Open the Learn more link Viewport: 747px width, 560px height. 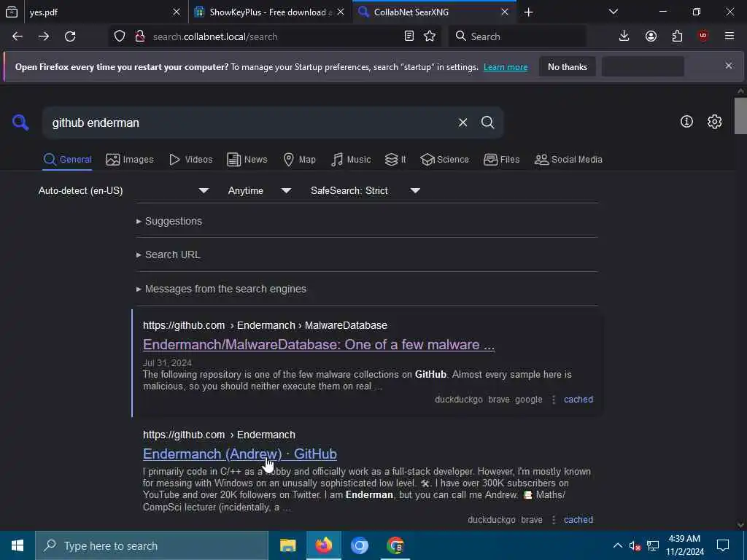tap(506, 67)
